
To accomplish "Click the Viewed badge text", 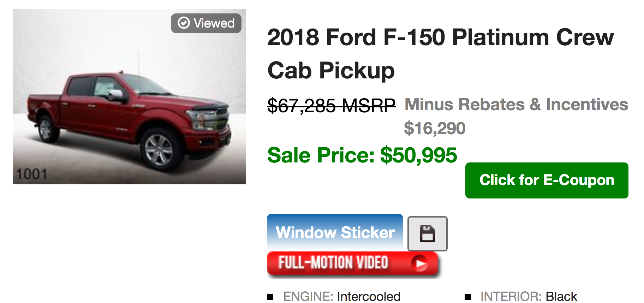I will (x=214, y=23).
